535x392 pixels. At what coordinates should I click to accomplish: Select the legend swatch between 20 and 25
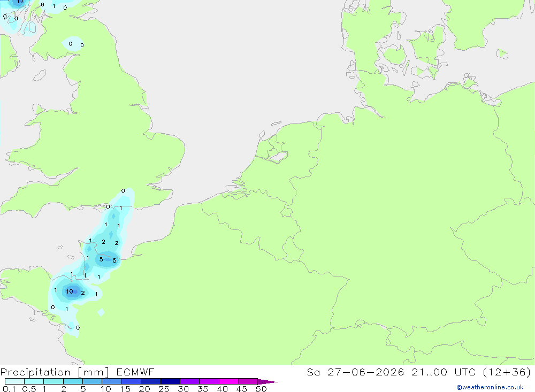pyautogui.click(x=150, y=381)
